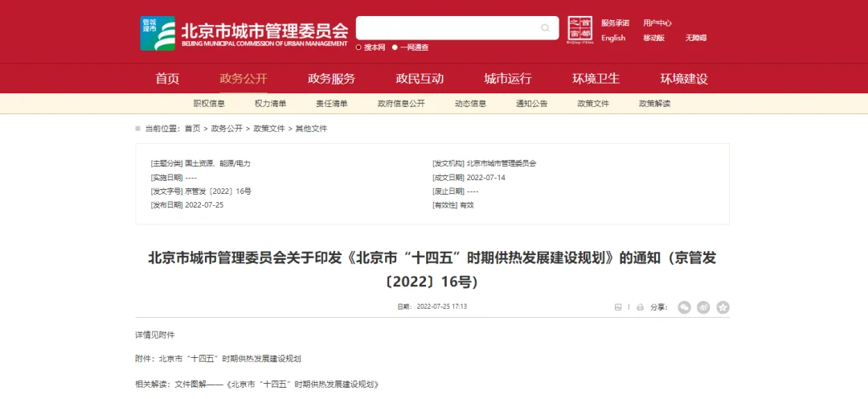The width and height of the screenshot is (868, 399).
Task: Click the 无障碍 accessibility link
Action: click(695, 38)
